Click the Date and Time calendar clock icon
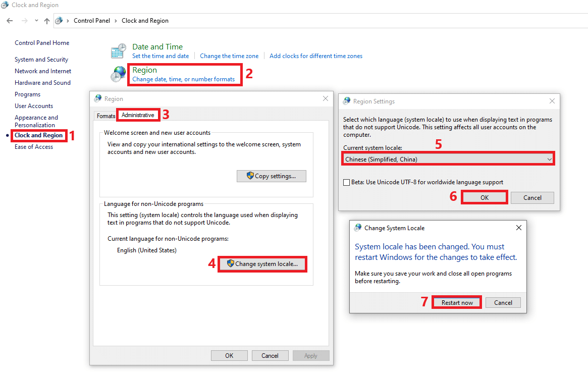 (x=119, y=51)
